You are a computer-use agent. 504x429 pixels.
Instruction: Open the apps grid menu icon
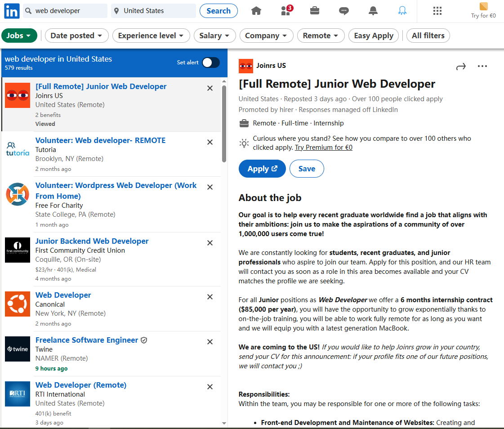click(x=437, y=11)
